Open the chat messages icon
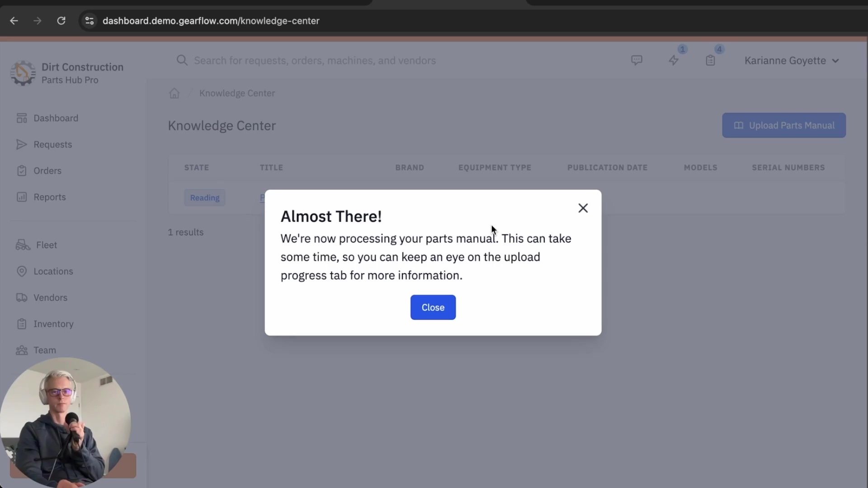The image size is (868, 488). (637, 60)
